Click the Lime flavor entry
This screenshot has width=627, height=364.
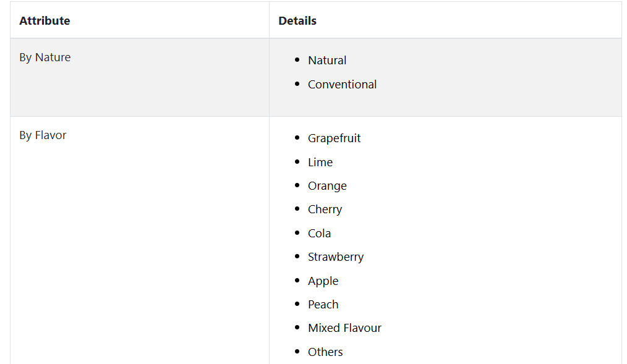(x=320, y=162)
